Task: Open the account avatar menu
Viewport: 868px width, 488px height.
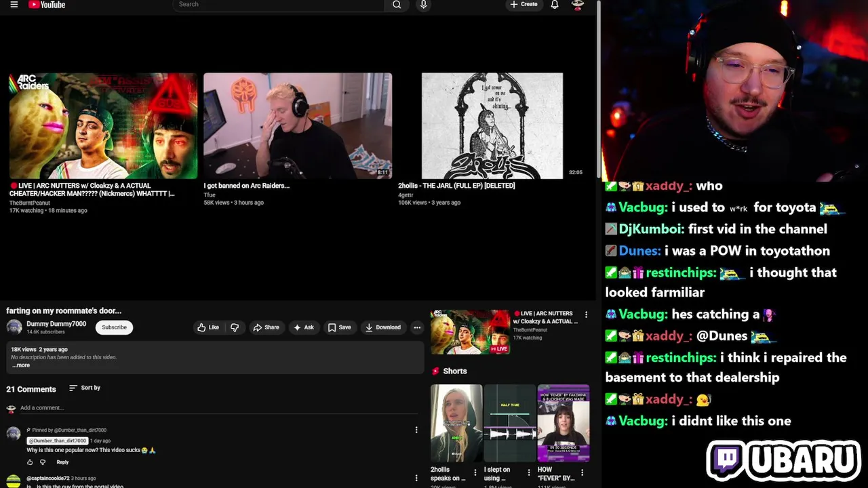Action: point(578,5)
